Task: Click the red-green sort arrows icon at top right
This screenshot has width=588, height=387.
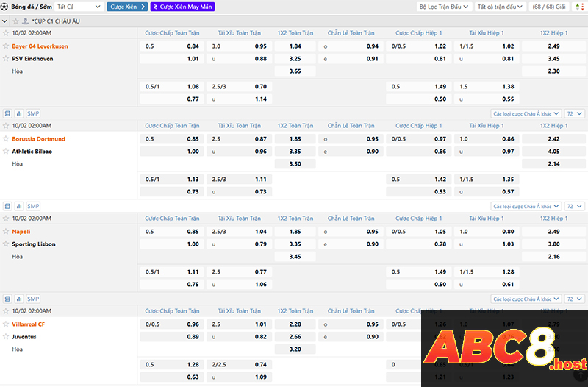Action: (x=581, y=7)
